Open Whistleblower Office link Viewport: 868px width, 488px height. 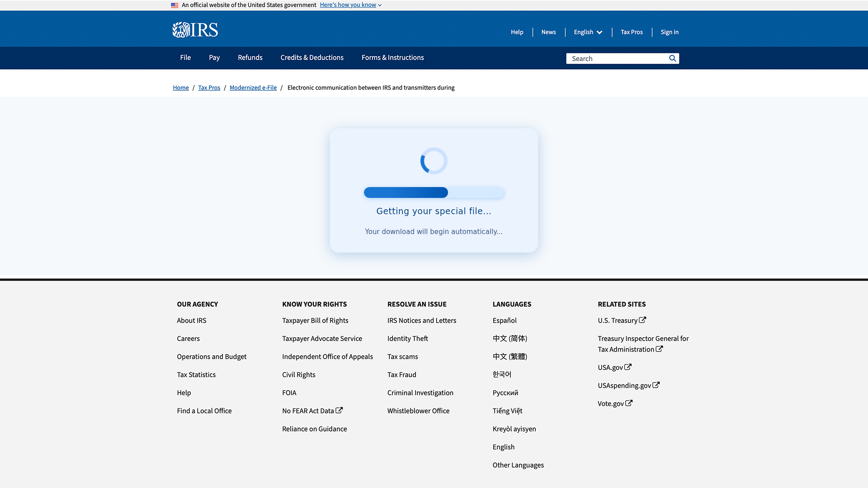point(418,411)
